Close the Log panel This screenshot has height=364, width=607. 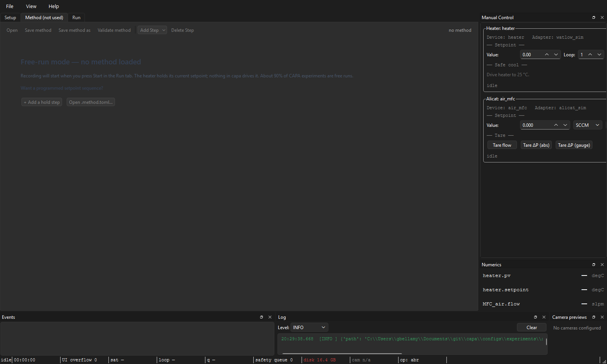click(544, 317)
